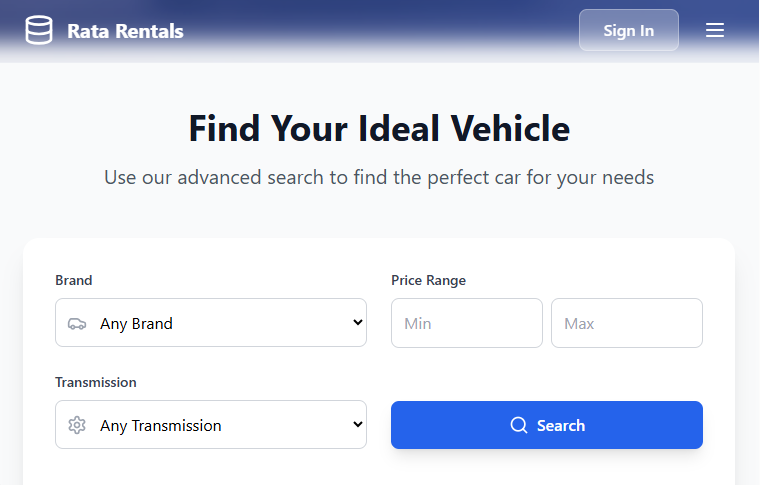Click the Price Range label
This screenshot has width=760, height=485.
(x=428, y=281)
